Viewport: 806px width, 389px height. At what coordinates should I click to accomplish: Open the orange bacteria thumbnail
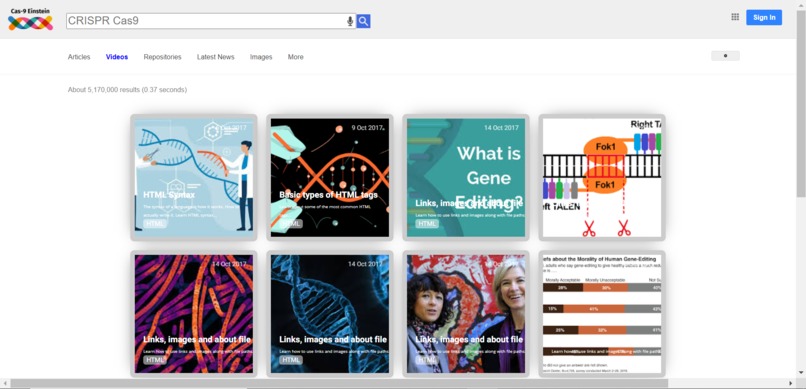[x=194, y=313]
